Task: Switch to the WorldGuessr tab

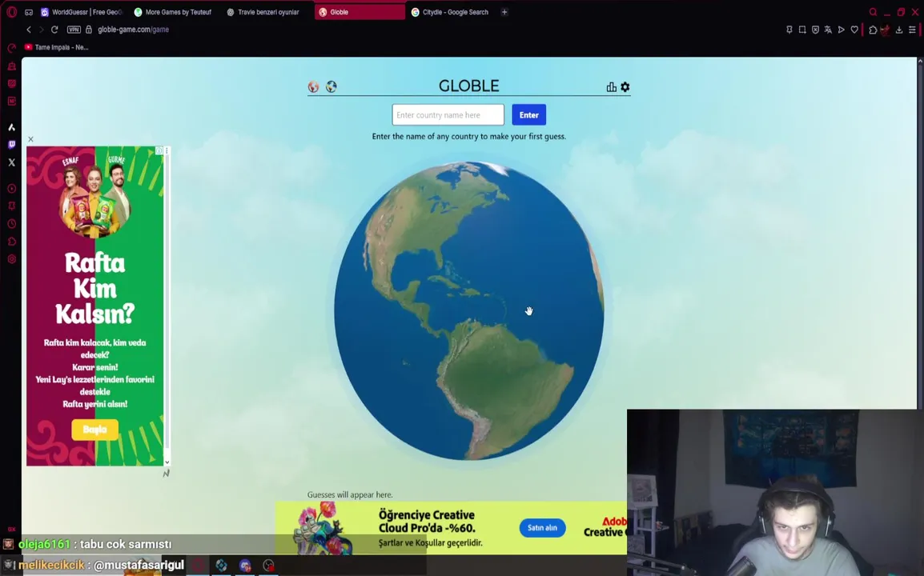Action: [x=82, y=12]
